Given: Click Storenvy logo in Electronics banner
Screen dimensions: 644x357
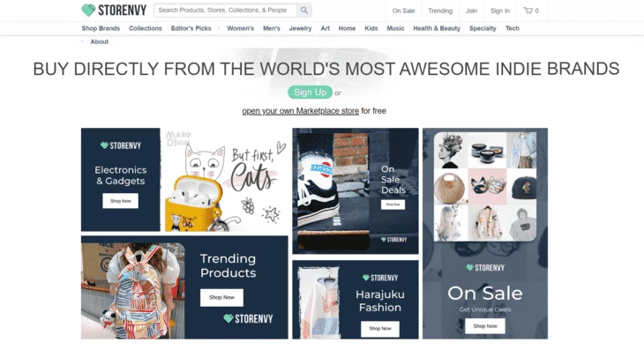Looking at the screenshot, I should click(x=120, y=145).
